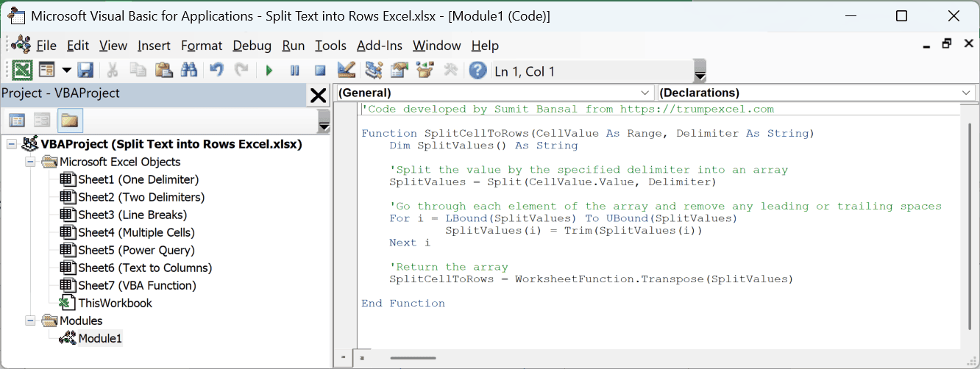
Task: Click inner Restore Window button of code window
Action: (947, 43)
